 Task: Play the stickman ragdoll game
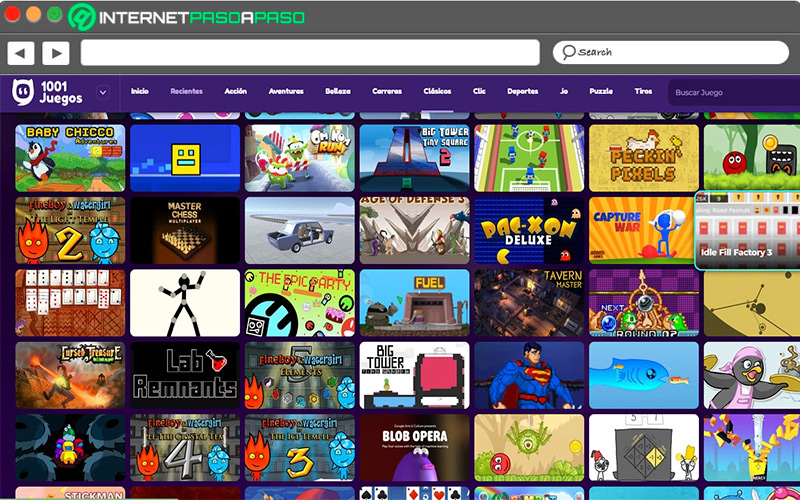[185, 303]
